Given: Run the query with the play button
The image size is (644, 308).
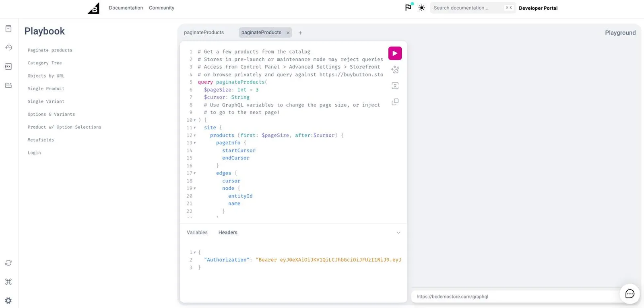Looking at the screenshot, I should 395,53.
